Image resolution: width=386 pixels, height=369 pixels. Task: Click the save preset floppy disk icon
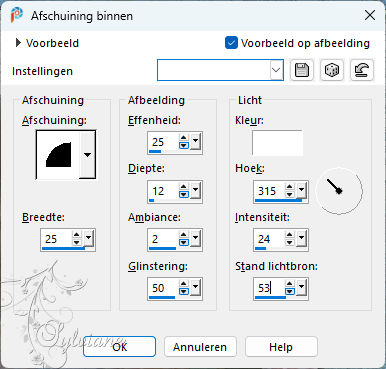[x=302, y=70]
